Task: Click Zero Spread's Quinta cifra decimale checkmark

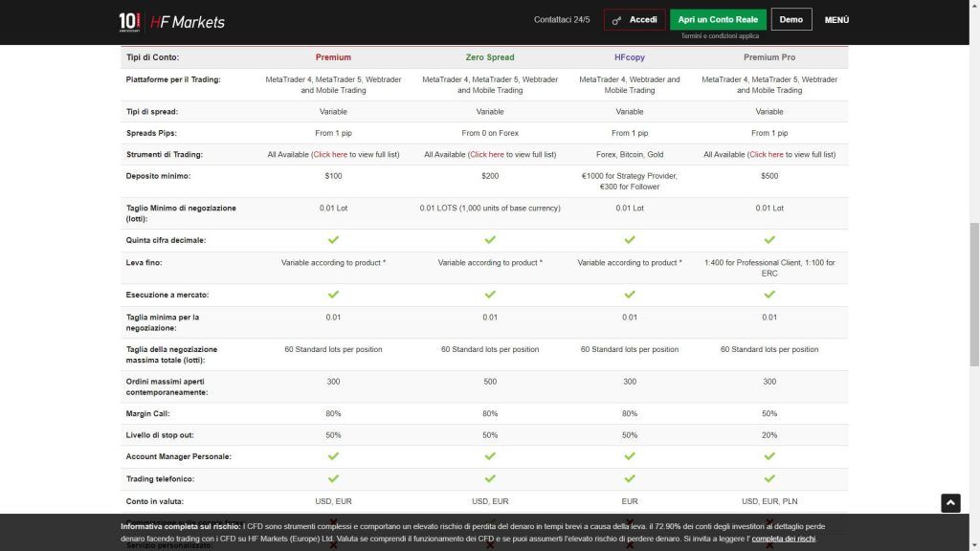Action: click(x=490, y=240)
